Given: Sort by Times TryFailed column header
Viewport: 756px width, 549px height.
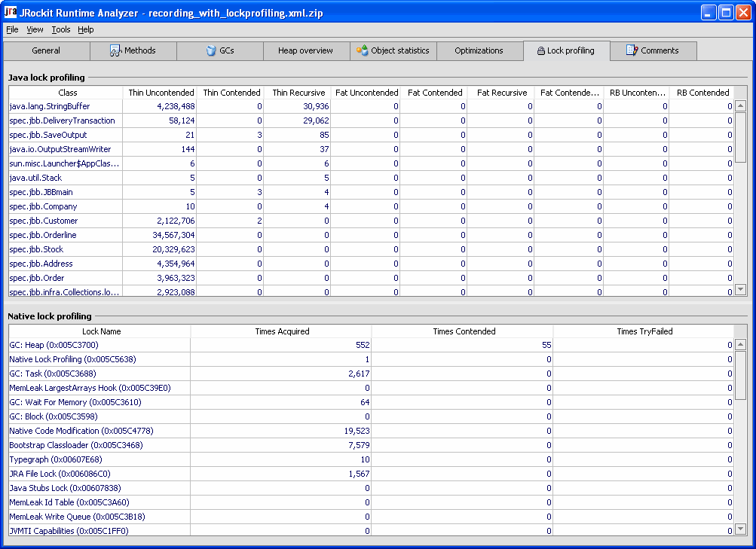Looking at the screenshot, I should point(644,331).
